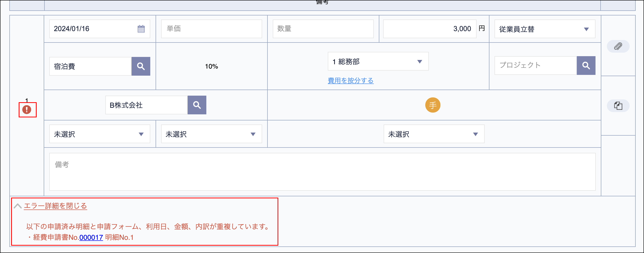Screen dimensions: 644x253
Task: Search for a project with magnifier button
Action: (586, 66)
